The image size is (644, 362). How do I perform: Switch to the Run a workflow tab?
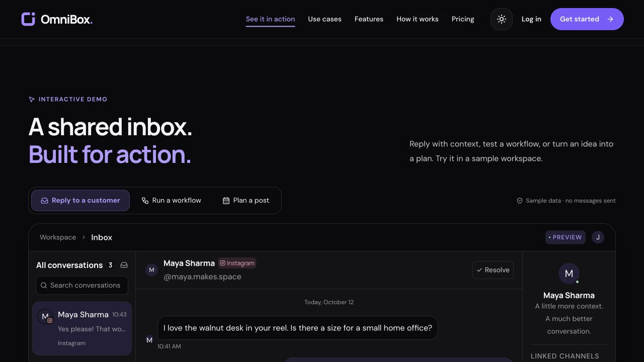tap(172, 201)
